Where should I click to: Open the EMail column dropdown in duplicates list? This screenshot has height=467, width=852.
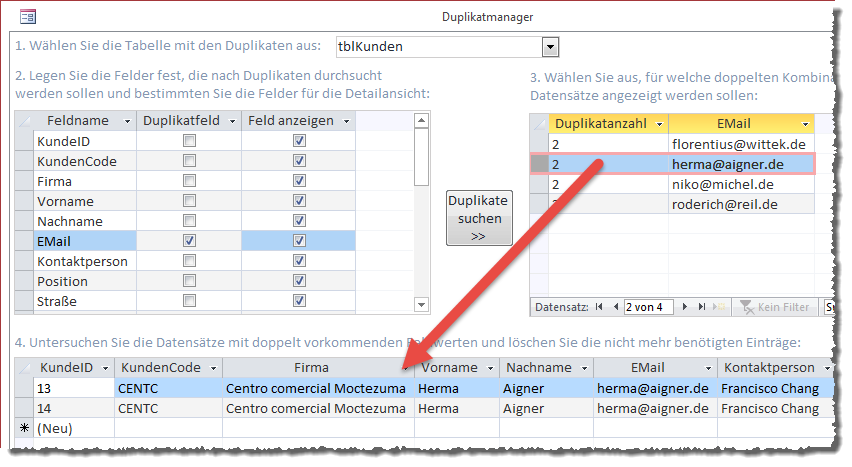coord(805,124)
